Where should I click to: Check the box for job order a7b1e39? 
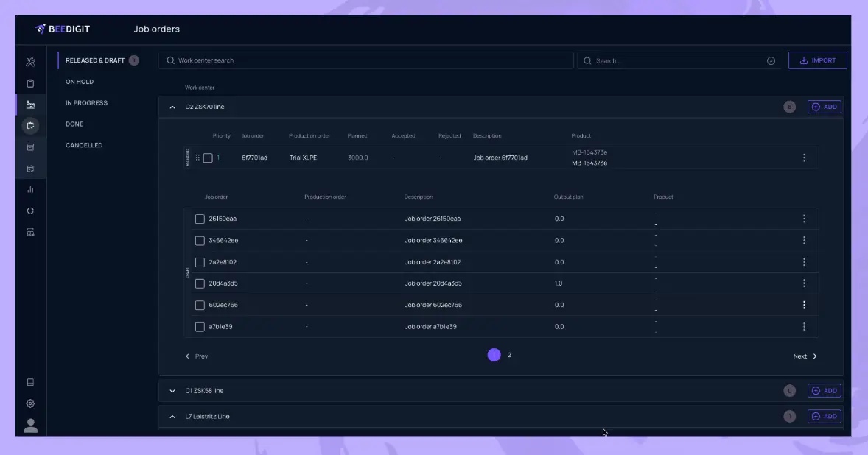tap(200, 327)
